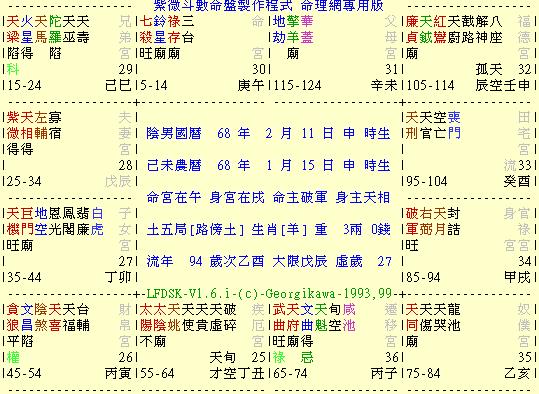This screenshot has height=394, width=539.
Task: Click the 辰空 text beside 壬申
Action: tap(489, 86)
